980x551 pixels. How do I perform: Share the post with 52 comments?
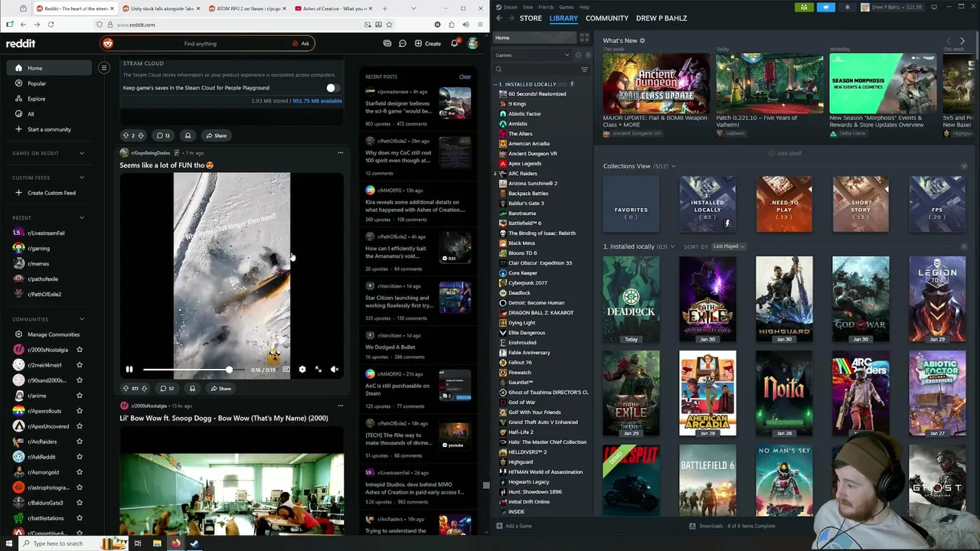pyautogui.click(x=220, y=388)
